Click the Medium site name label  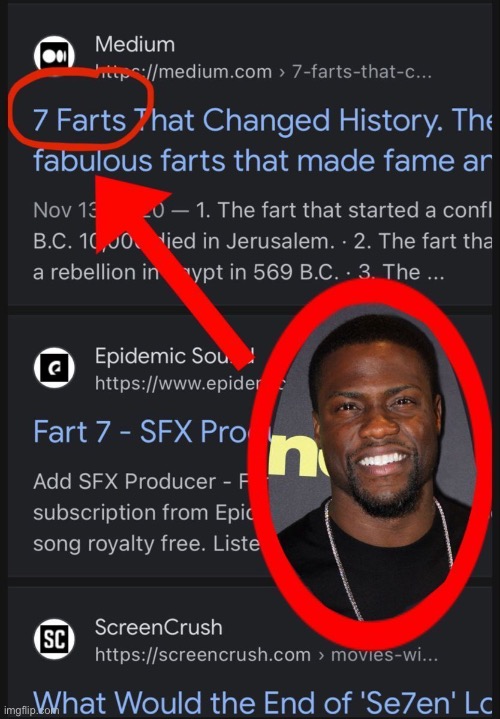click(x=135, y=44)
